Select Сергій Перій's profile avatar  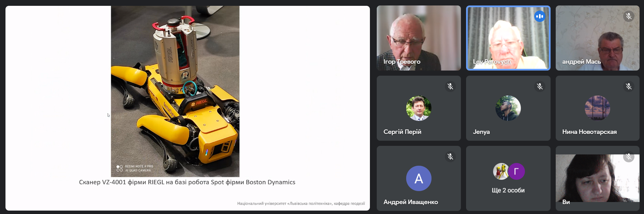(x=418, y=108)
